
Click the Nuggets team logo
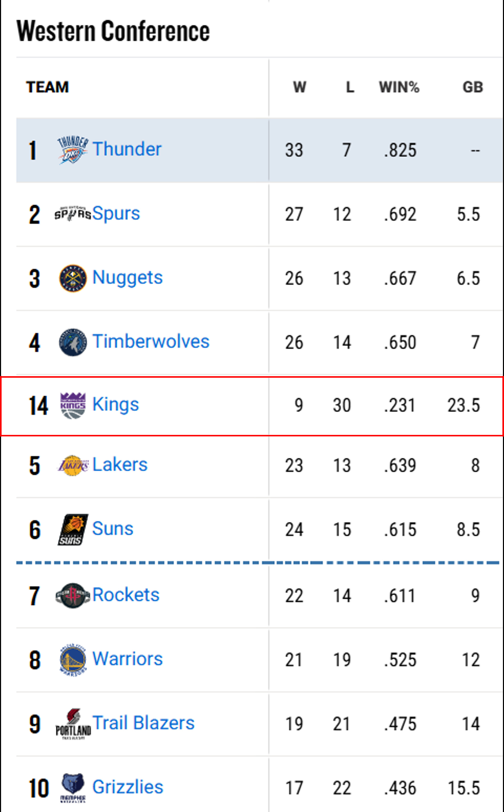73,278
